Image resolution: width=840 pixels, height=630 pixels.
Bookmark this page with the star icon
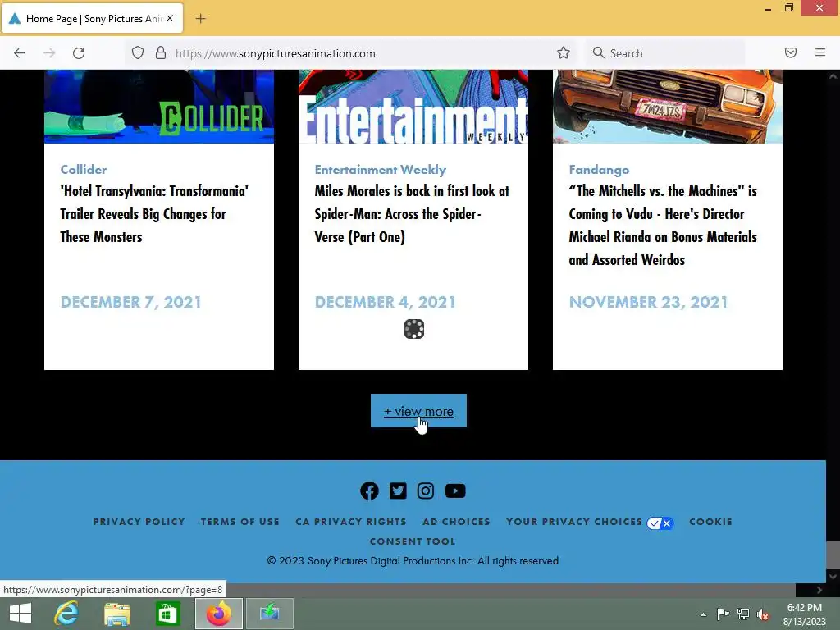pyautogui.click(x=563, y=53)
